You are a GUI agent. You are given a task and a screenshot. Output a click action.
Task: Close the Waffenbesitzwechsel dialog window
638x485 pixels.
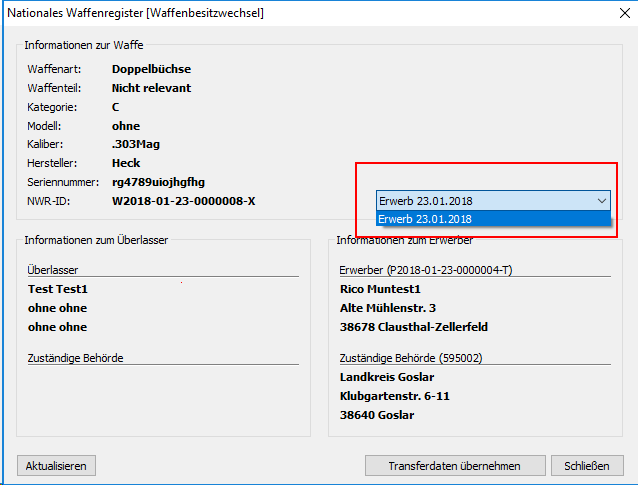click(615, 14)
